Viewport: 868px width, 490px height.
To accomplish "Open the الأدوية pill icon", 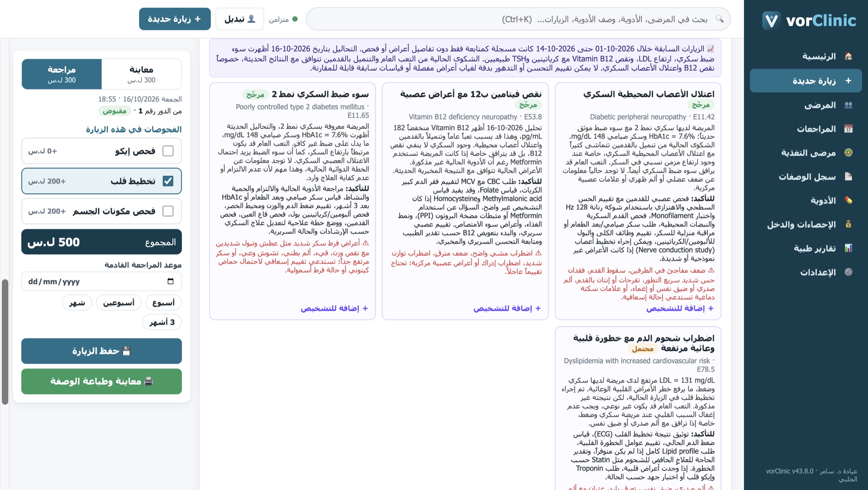I will click(848, 200).
